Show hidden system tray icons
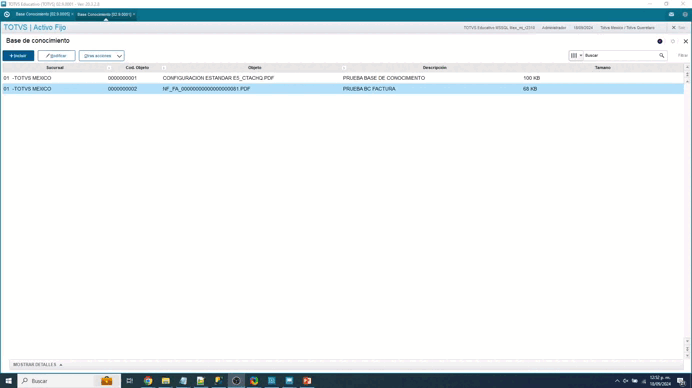 [x=617, y=380]
